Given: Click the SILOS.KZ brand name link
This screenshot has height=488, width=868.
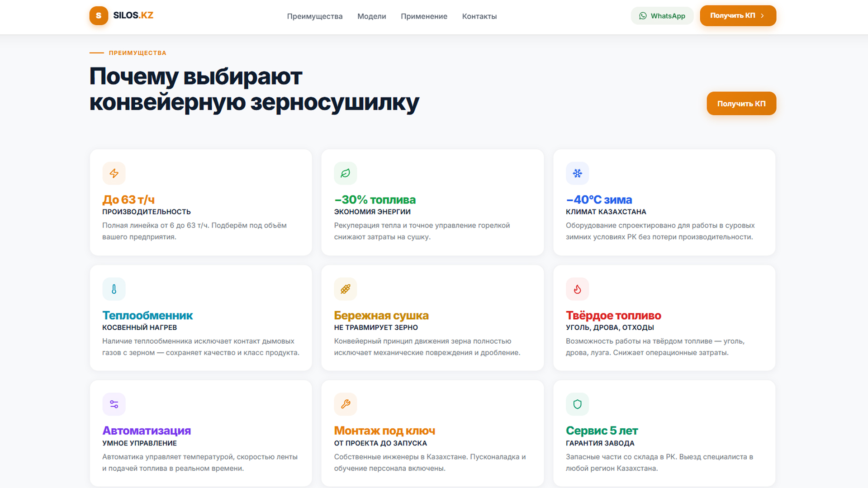Looking at the screenshot, I should point(133,15).
